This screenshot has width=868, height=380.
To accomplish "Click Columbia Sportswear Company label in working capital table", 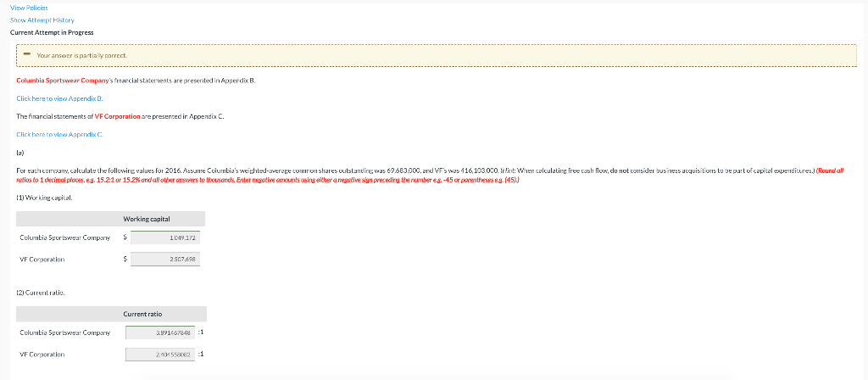I will [x=64, y=237].
